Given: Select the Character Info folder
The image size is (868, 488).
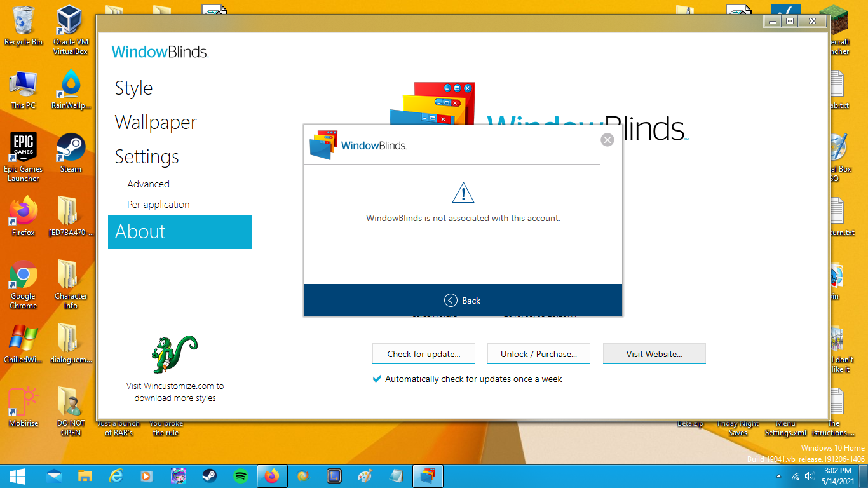Looking at the screenshot, I should click(x=71, y=285).
